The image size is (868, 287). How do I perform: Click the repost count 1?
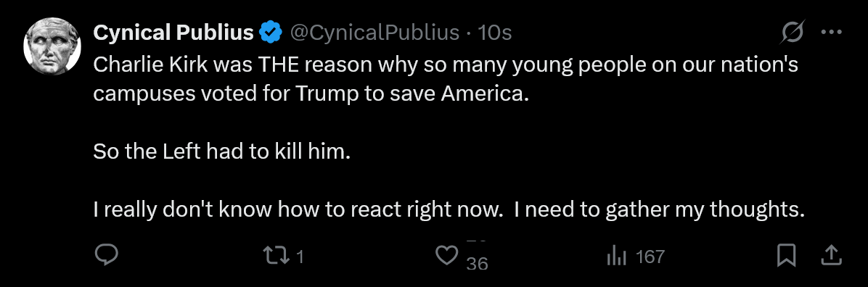pos(300,257)
